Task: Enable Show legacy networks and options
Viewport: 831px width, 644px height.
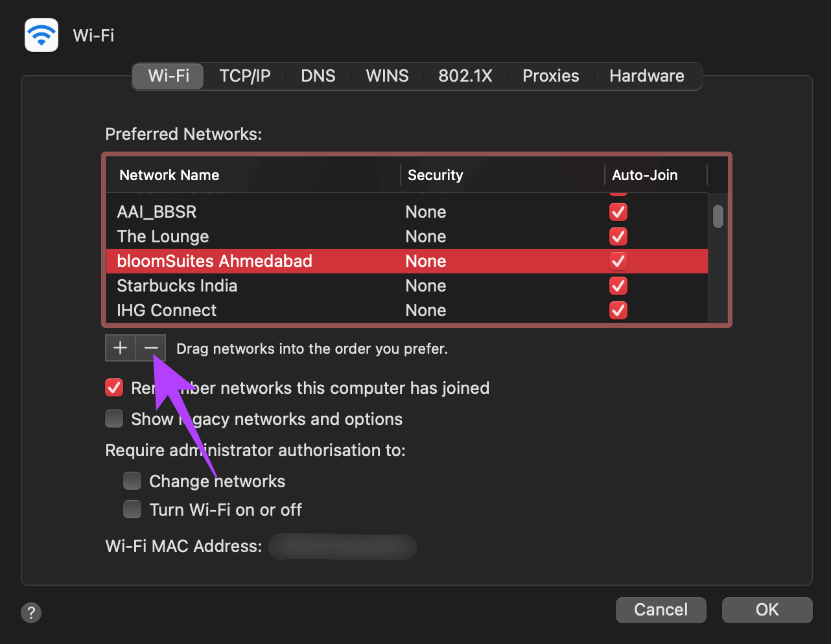Action: click(x=114, y=419)
